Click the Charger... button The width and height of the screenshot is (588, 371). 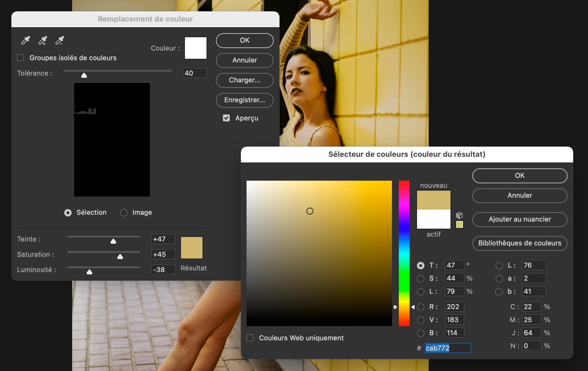tap(245, 80)
